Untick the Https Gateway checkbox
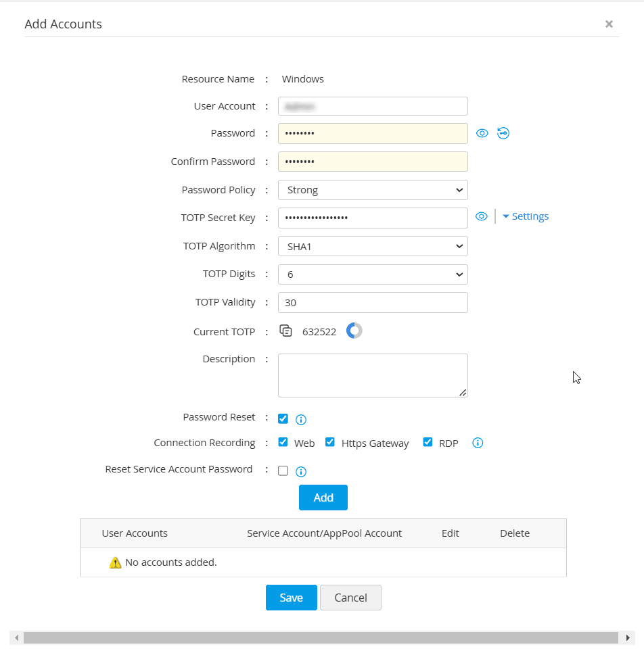 point(330,443)
